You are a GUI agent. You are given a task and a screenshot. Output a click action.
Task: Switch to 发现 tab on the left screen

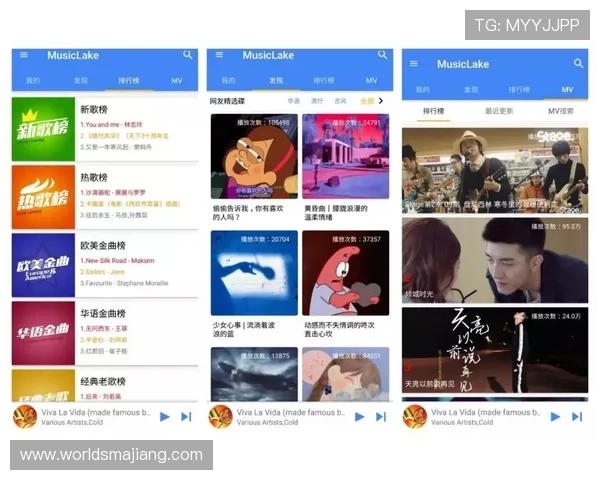81,81
